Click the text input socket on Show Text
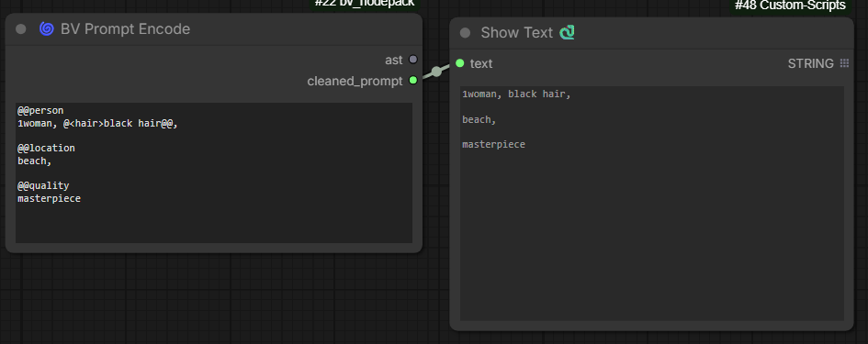The width and height of the screenshot is (868, 344). tap(459, 63)
